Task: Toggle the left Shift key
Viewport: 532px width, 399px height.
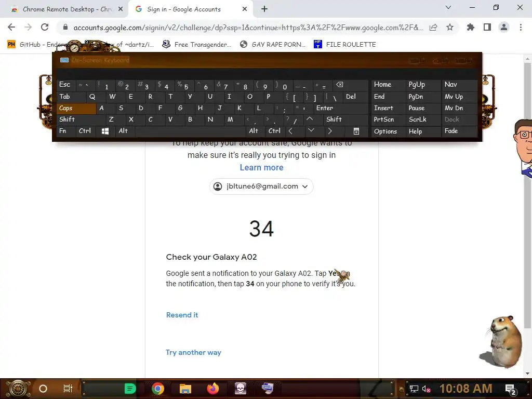Action: (x=82, y=119)
